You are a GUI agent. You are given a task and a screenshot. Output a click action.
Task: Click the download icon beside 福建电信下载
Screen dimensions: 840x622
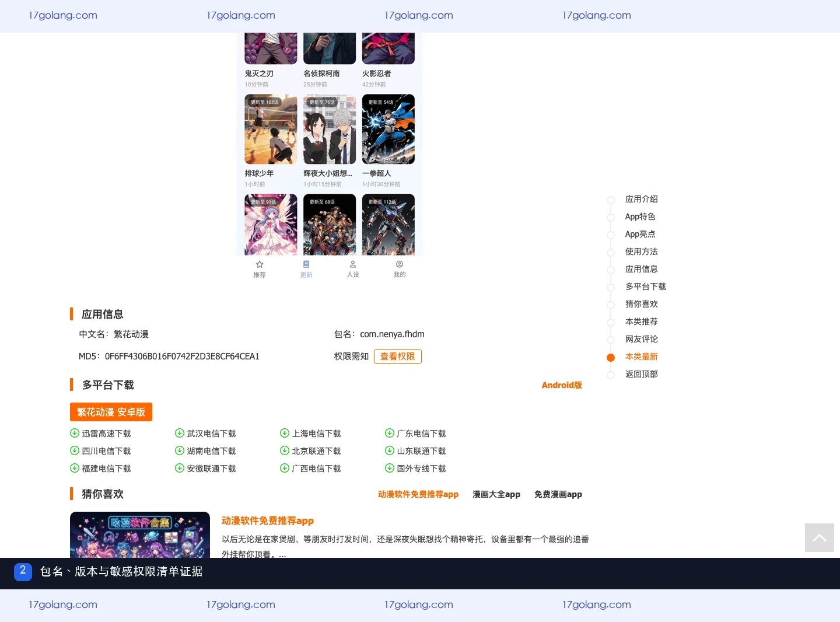tap(75, 468)
